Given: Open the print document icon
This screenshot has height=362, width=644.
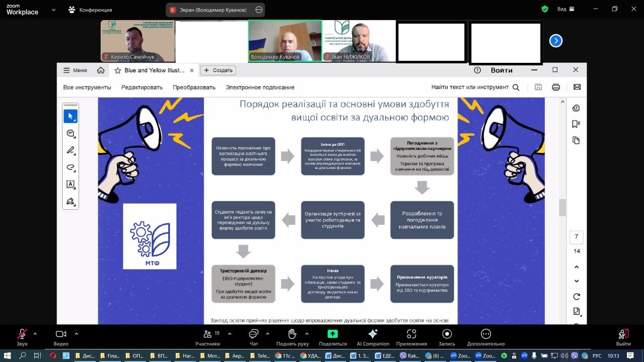Looking at the screenshot, I should click(x=556, y=87).
